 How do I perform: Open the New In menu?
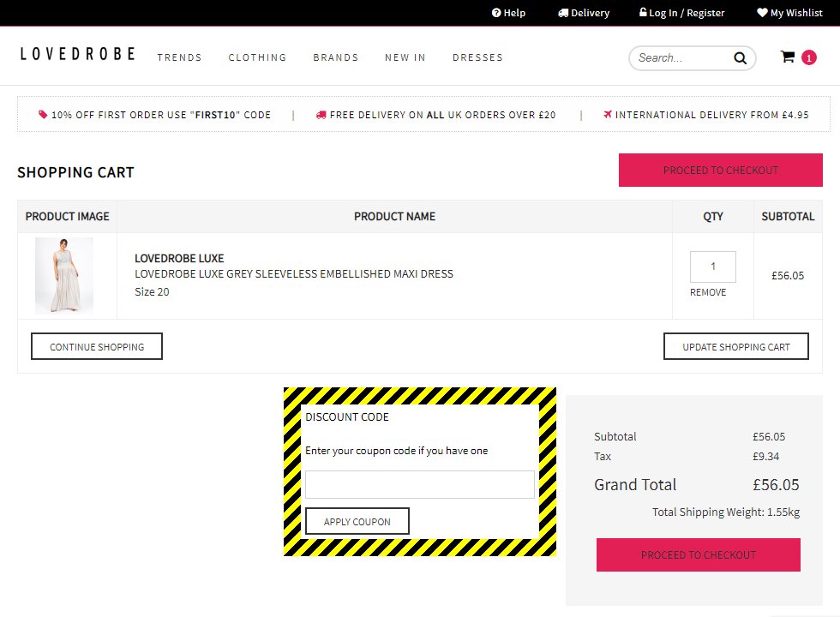(405, 57)
